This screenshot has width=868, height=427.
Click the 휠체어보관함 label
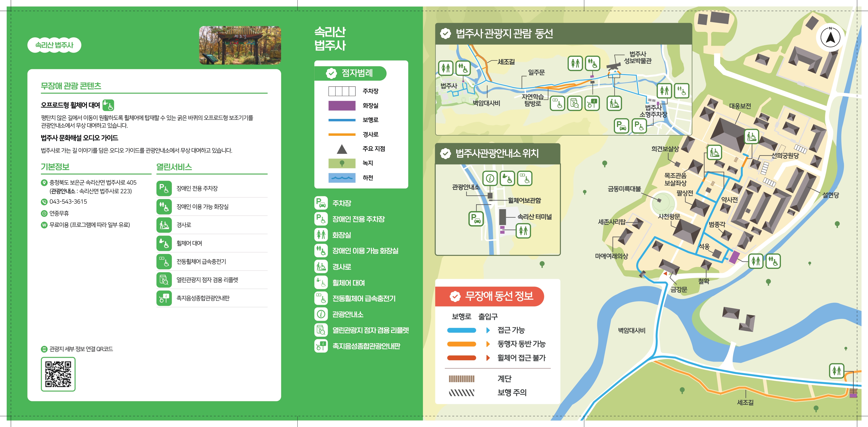pos(524,200)
